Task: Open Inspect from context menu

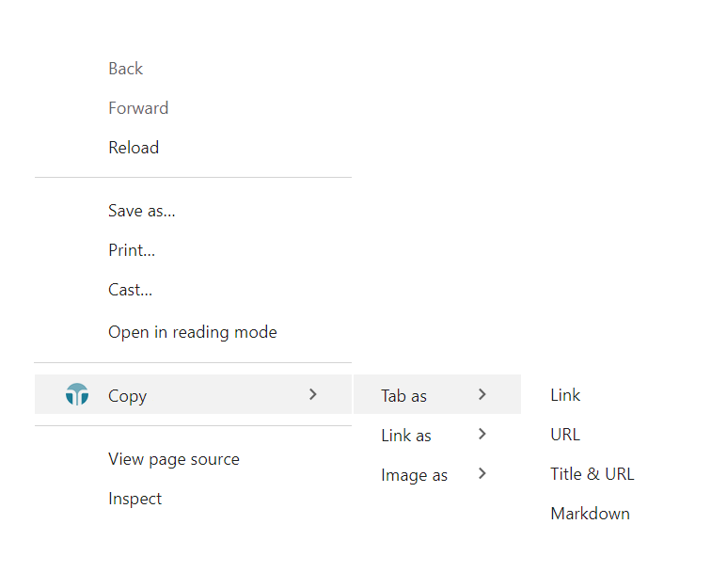Action: click(x=134, y=499)
